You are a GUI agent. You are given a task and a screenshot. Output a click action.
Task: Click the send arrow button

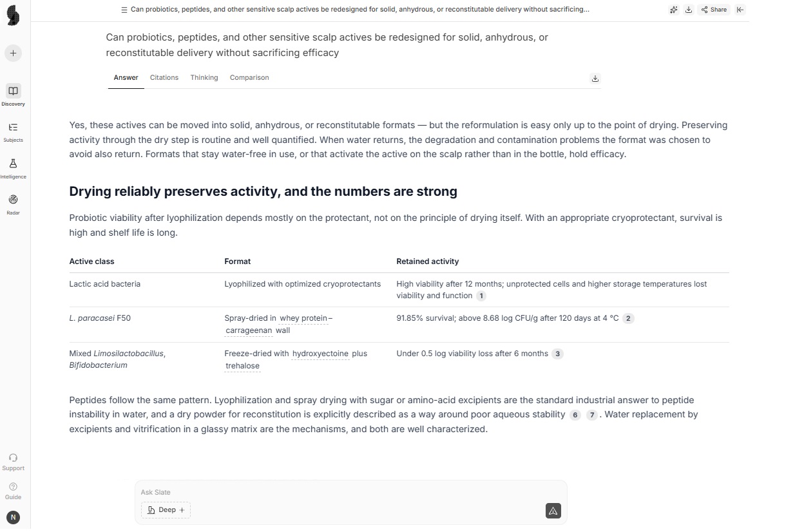[553, 511]
